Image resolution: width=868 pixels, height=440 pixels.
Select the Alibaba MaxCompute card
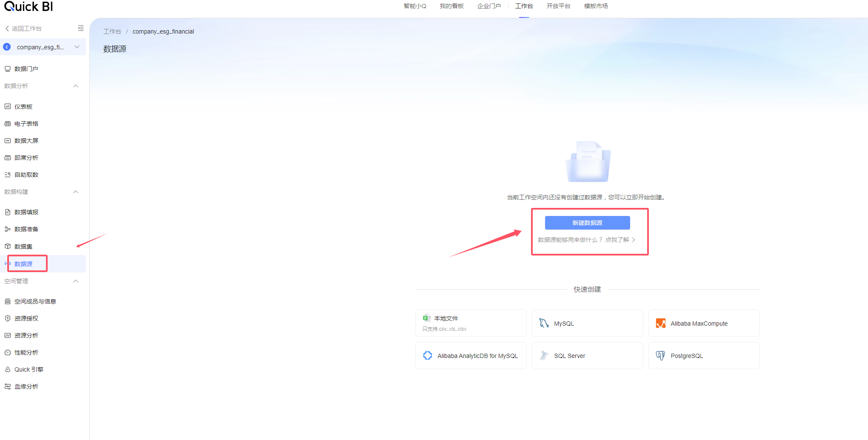(704, 323)
